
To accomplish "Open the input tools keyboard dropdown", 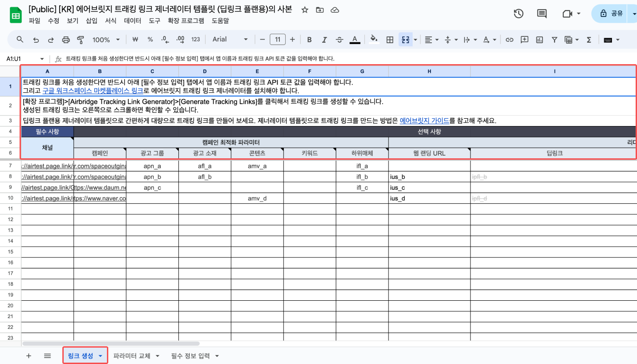I will point(612,40).
